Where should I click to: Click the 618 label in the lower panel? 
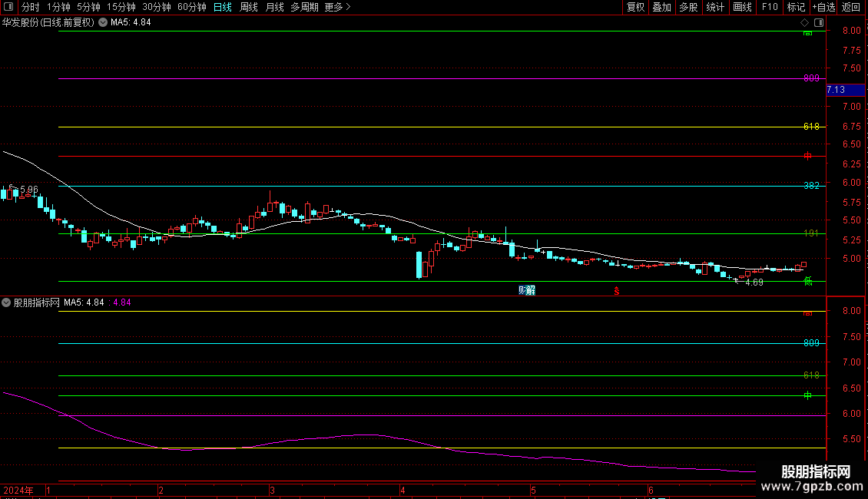(811, 375)
